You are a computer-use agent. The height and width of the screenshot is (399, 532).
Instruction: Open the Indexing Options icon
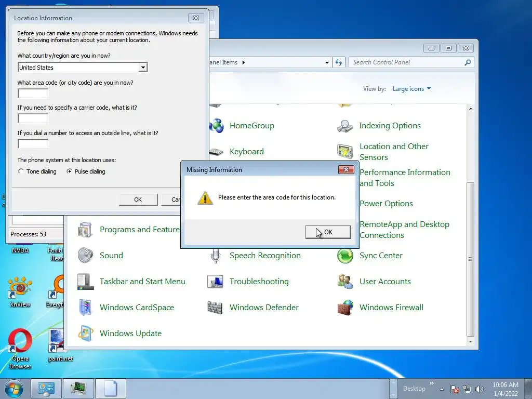[345, 126]
